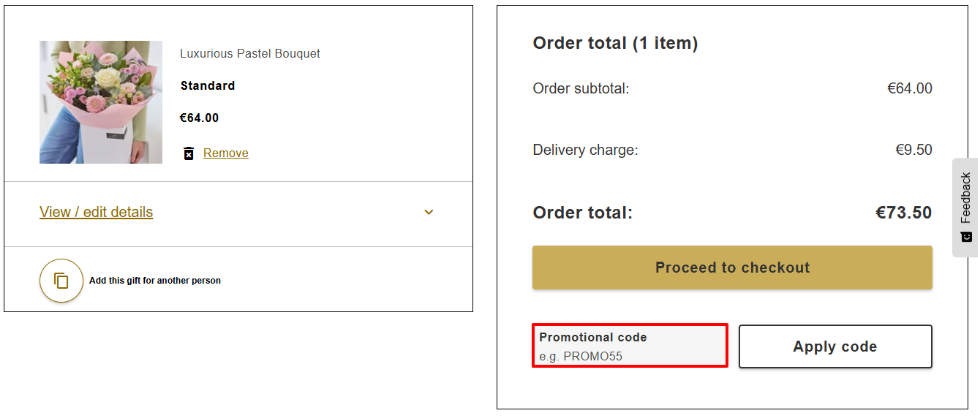Viewport: 978px width, 417px height.
Task: Click the Order total (1 item) heading
Action: pos(615,43)
